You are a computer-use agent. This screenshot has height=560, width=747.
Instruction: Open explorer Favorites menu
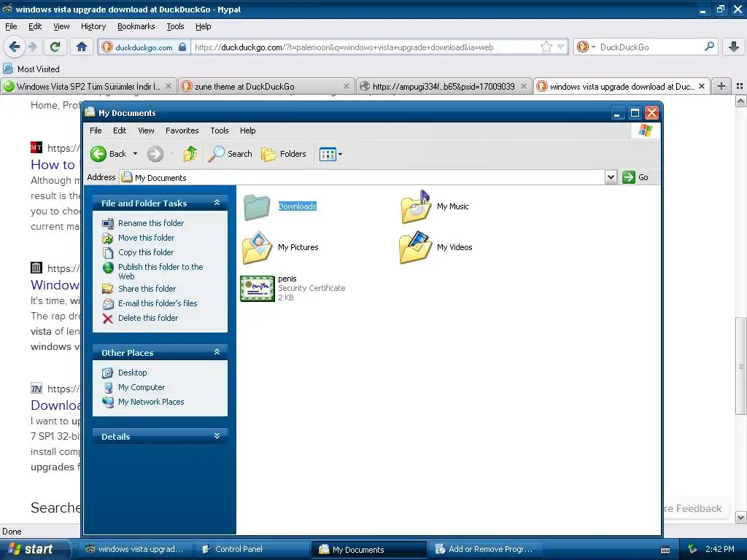(x=182, y=131)
